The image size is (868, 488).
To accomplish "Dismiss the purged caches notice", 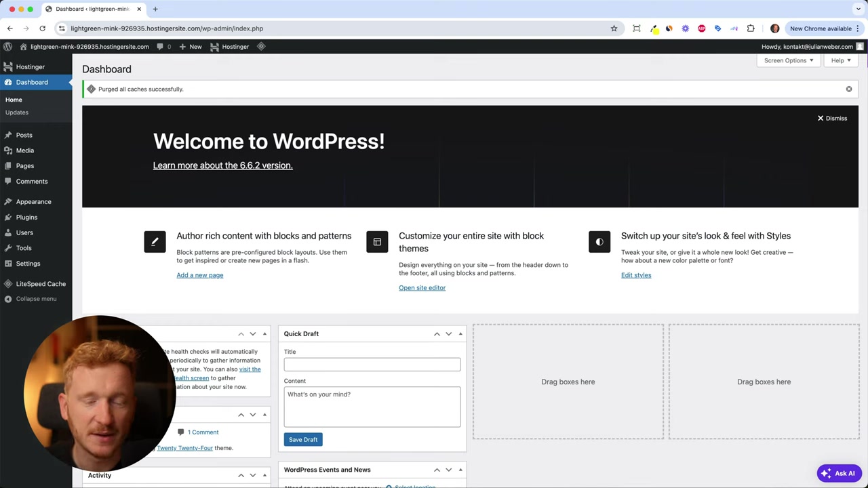I will (848, 89).
